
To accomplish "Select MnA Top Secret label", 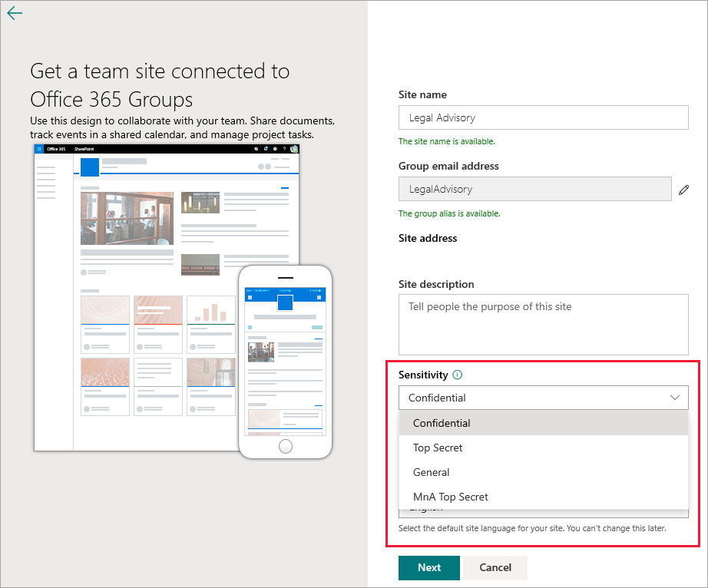I will (x=543, y=497).
